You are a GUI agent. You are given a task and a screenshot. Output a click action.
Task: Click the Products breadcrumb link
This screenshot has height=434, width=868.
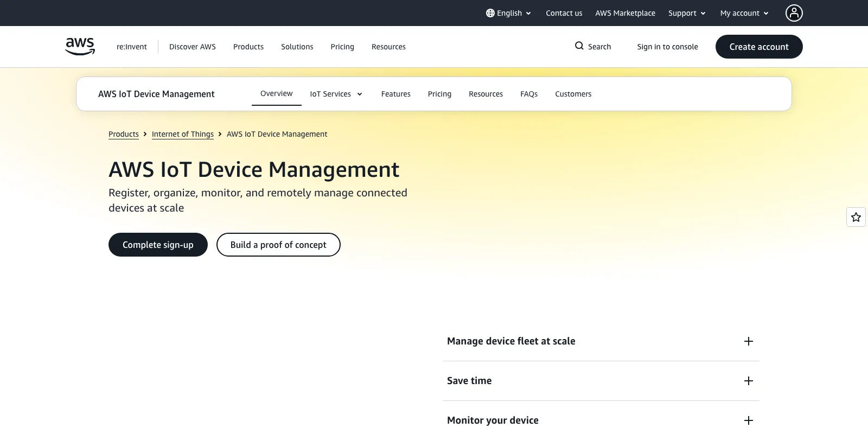(x=124, y=134)
